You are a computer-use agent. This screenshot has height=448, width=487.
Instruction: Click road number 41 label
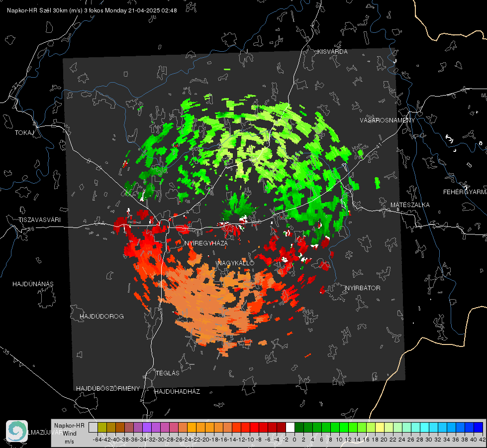[x=378, y=145]
